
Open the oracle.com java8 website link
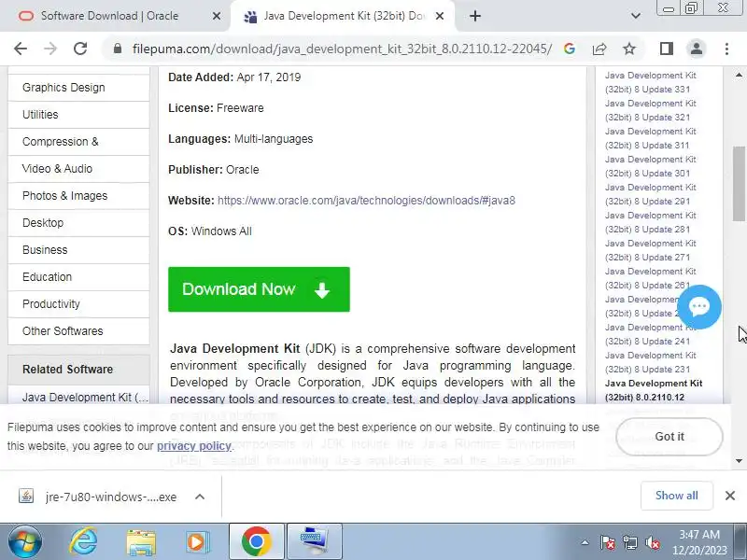click(366, 201)
